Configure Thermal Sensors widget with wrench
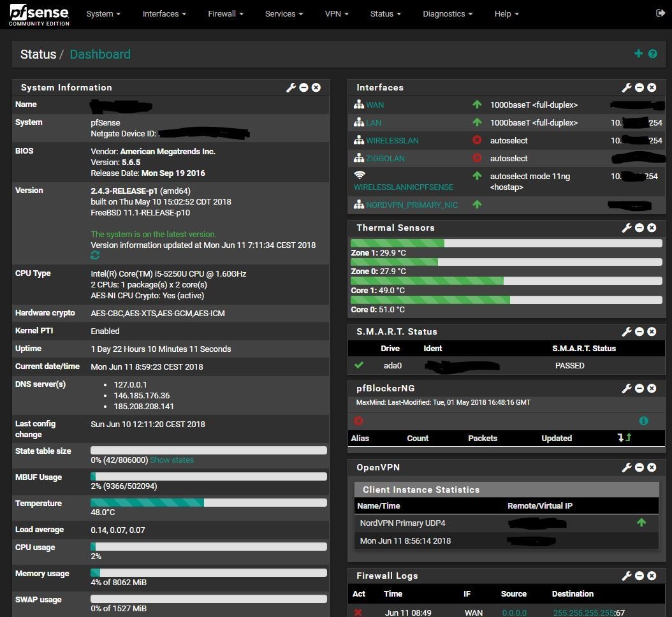 click(x=627, y=228)
